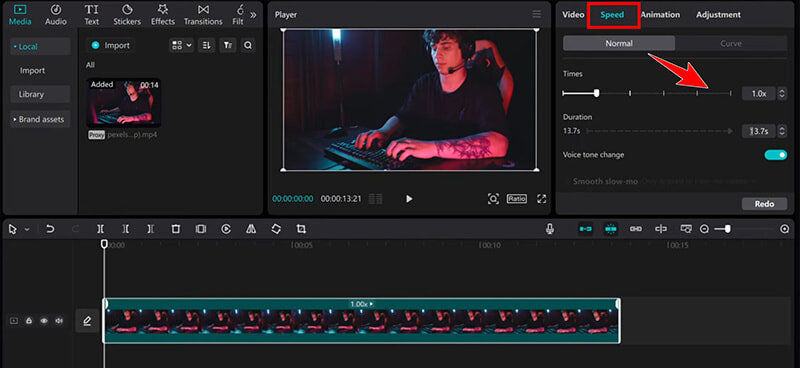Screen dimensions: 800x368
Task: Open the pointer tool mode dropdown
Action: [27, 230]
